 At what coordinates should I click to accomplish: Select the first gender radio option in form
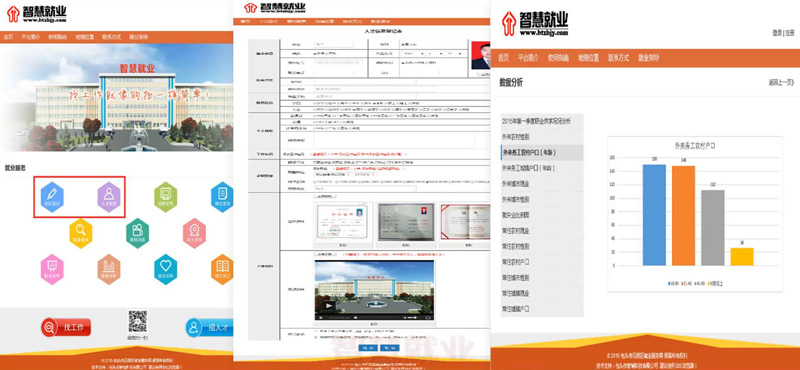[x=403, y=44]
